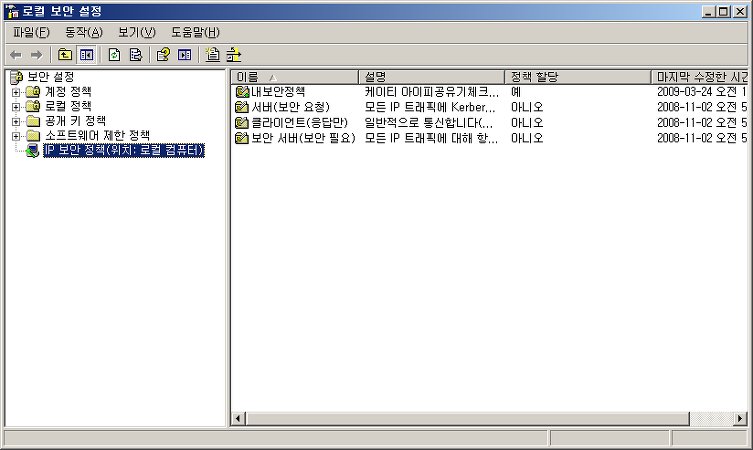Image resolution: width=753 pixels, height=450 pixels.
Task: Toggle Show/Hide Console Tree toolbar icon
Action: coord(86,54)
